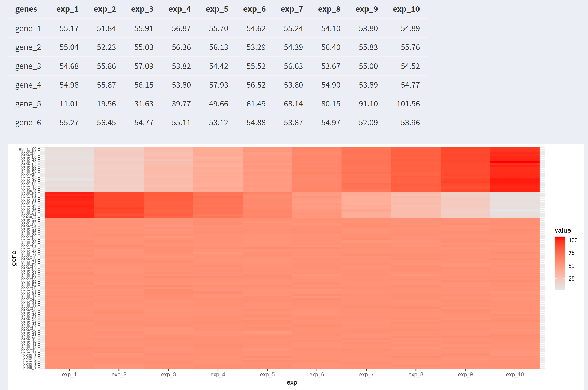Click the 100 label on legend
The height and width of the screenshot is (390, 588).
[x=573, y=240]
